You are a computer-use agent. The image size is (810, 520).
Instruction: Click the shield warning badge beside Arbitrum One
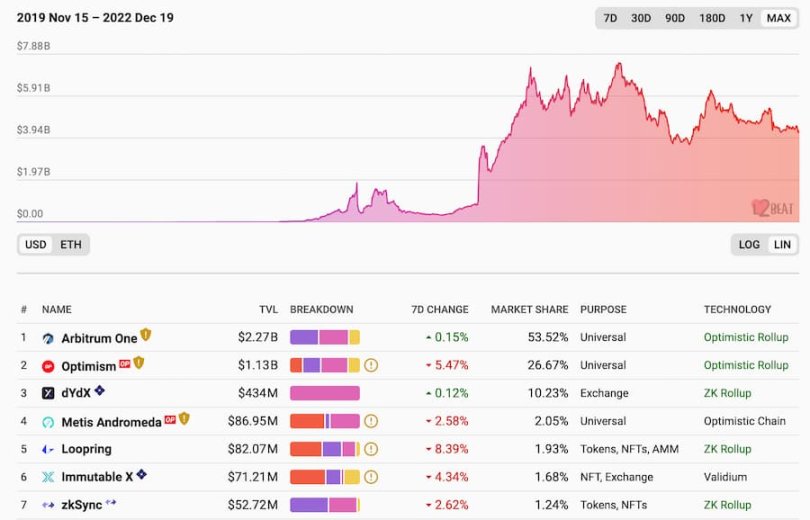coord(146,335)
